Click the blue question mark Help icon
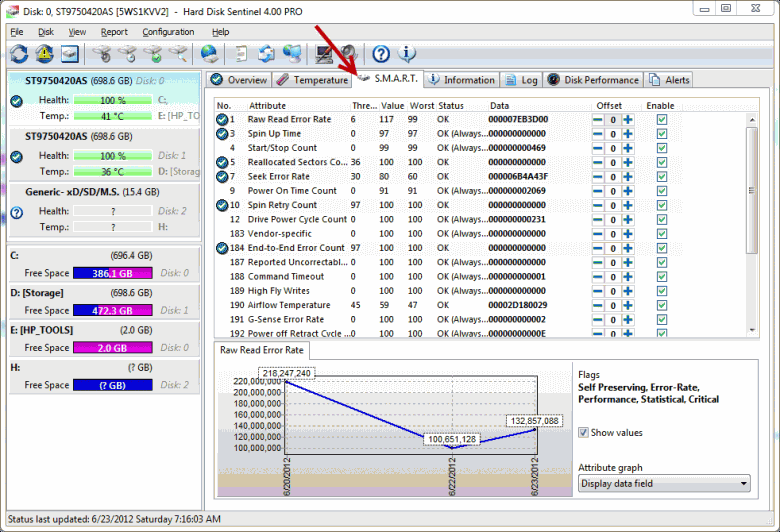The image size is (780, 532). click(x=381, y=53)
